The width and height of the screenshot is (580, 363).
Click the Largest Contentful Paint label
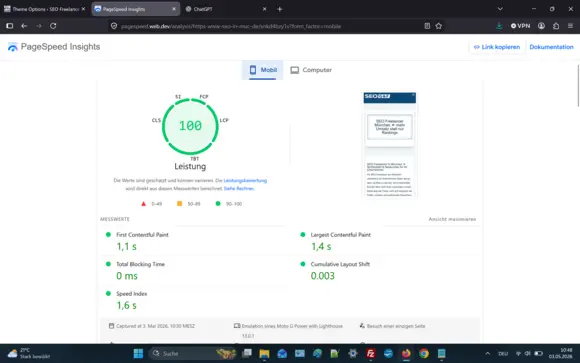pos(340,235)
